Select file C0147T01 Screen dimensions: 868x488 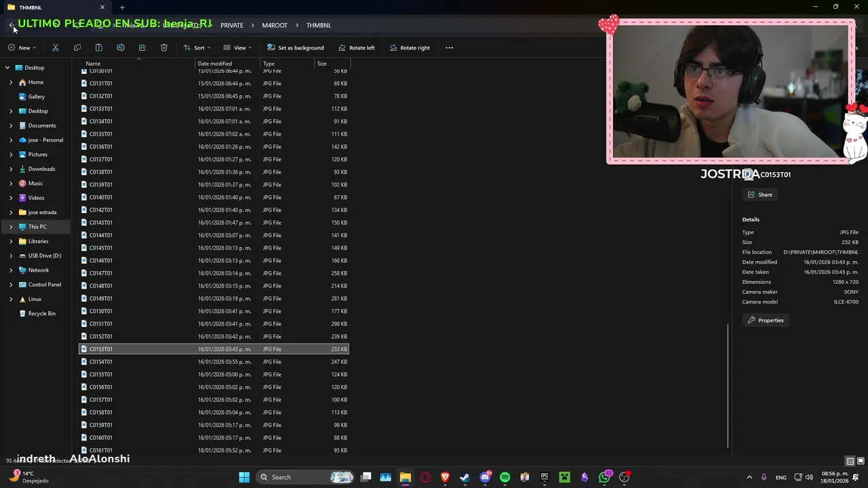click(x=214, y=273)
